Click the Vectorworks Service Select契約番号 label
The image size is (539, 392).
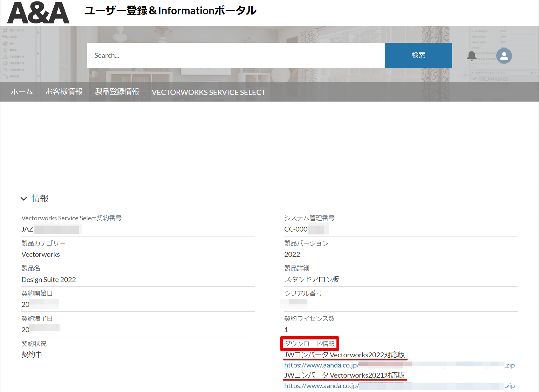[x=71, y=218]
